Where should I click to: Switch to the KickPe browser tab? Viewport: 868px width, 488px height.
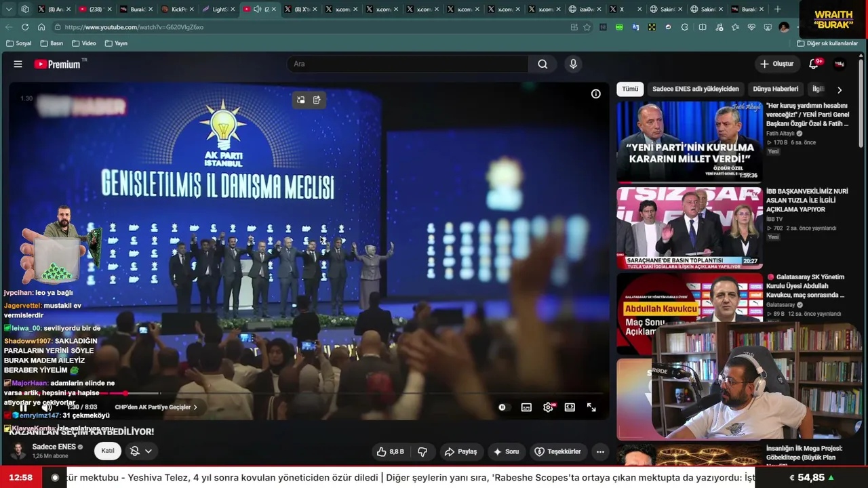178,9
